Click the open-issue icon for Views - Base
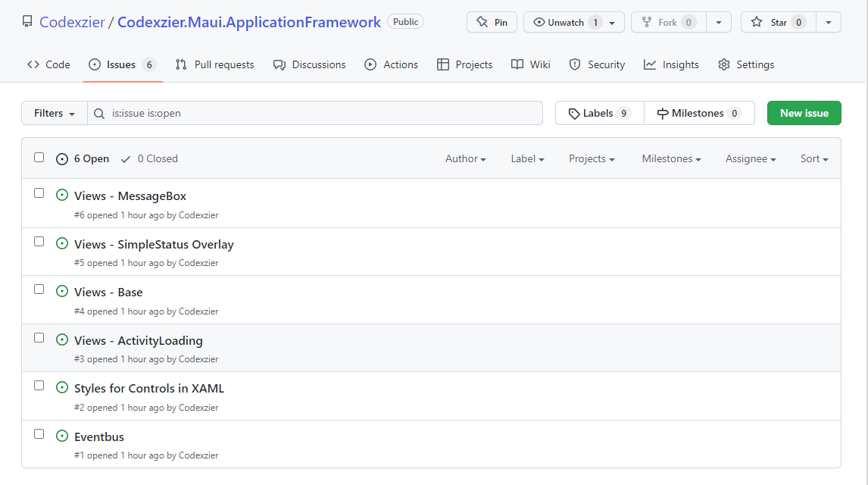Screen dimensions: 868x485 (x=62, y=291)
